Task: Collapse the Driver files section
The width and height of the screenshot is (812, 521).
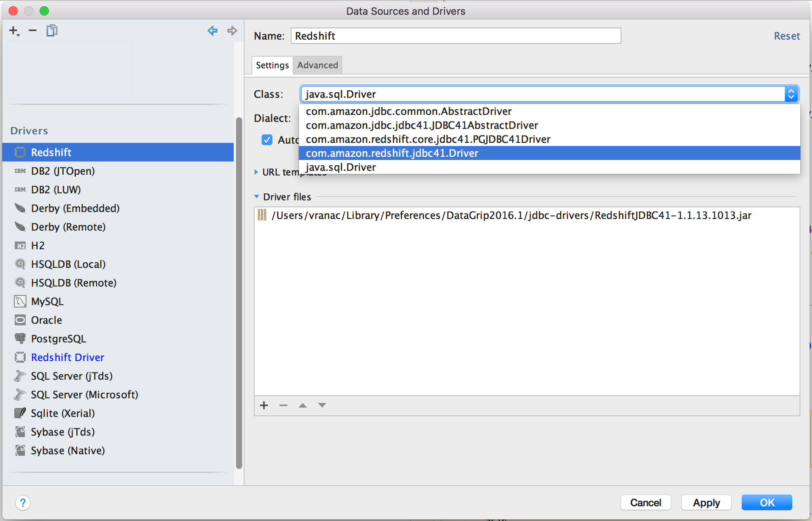Action: (257, 197)
